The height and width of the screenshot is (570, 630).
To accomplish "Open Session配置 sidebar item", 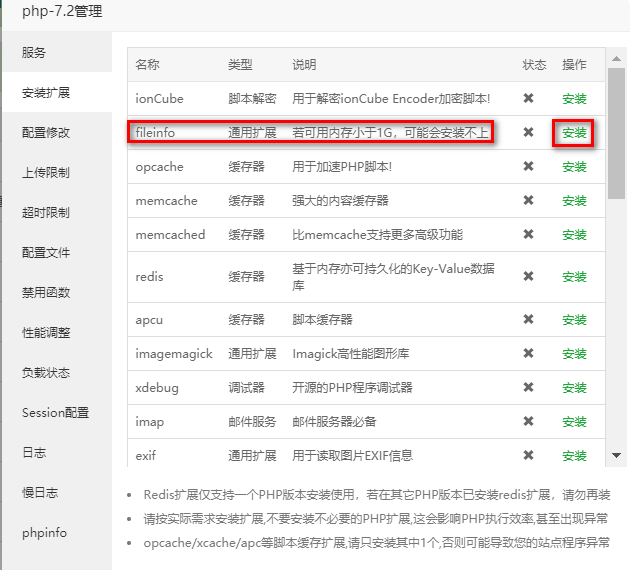I will pos(55,413).
